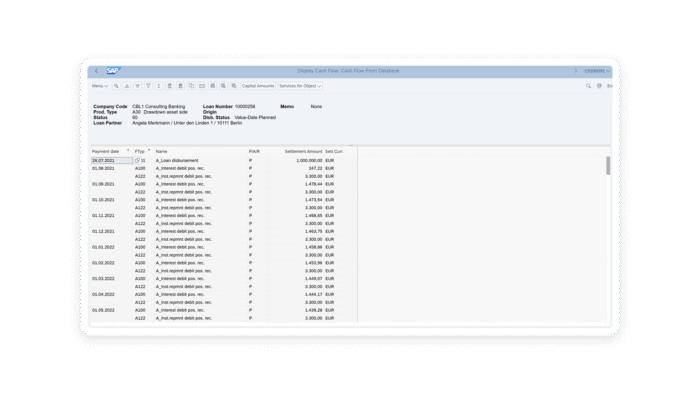The width and height of the screenshot is (700, 394).
Task: Click the Details magnifier toolbar icon
Action: click(x=116, y=86)
